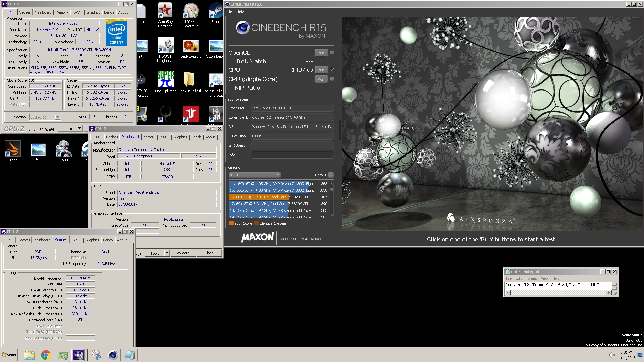
Task: Click into the Notepad text area
Action: click(x=558, y=286)
